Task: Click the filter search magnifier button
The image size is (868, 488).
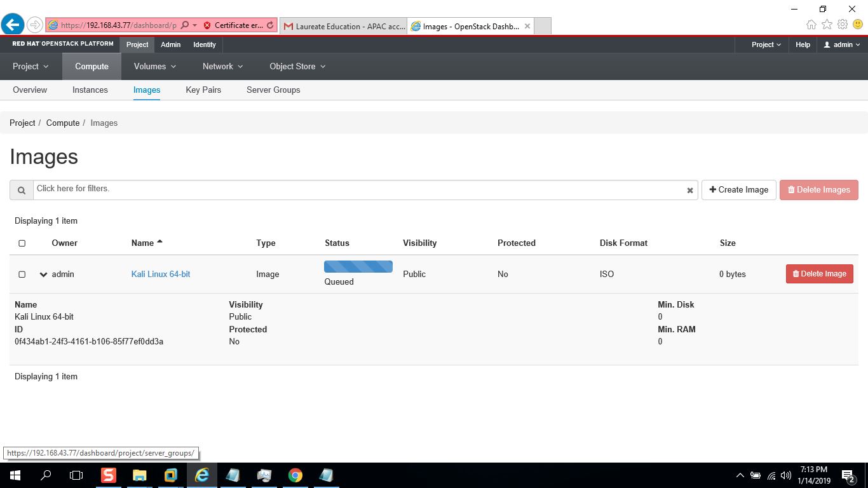Action: point(22,190)
